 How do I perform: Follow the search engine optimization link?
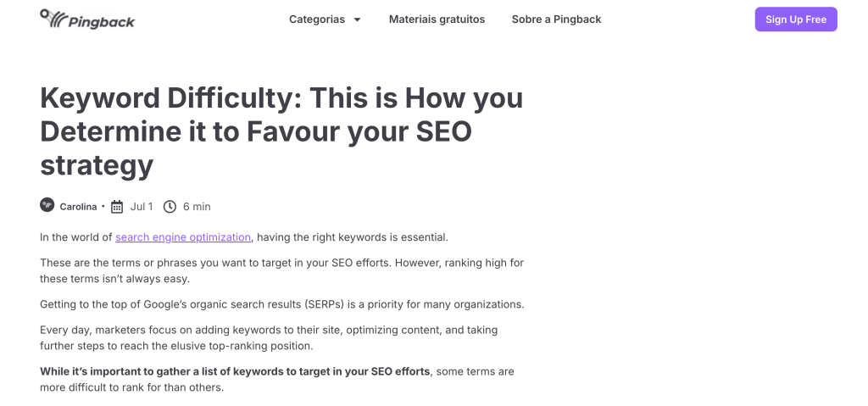click(183, 237)
